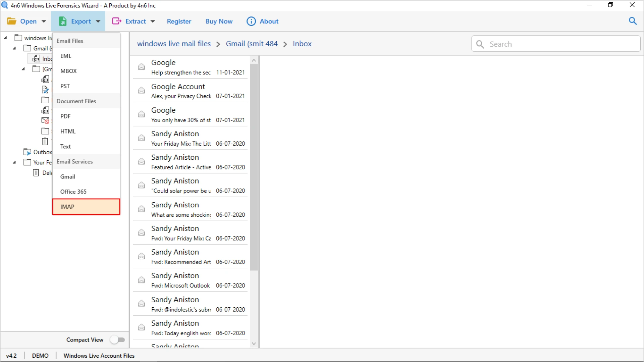
Task: Click the magnifier search icon in toolbar
Action: 633,21
